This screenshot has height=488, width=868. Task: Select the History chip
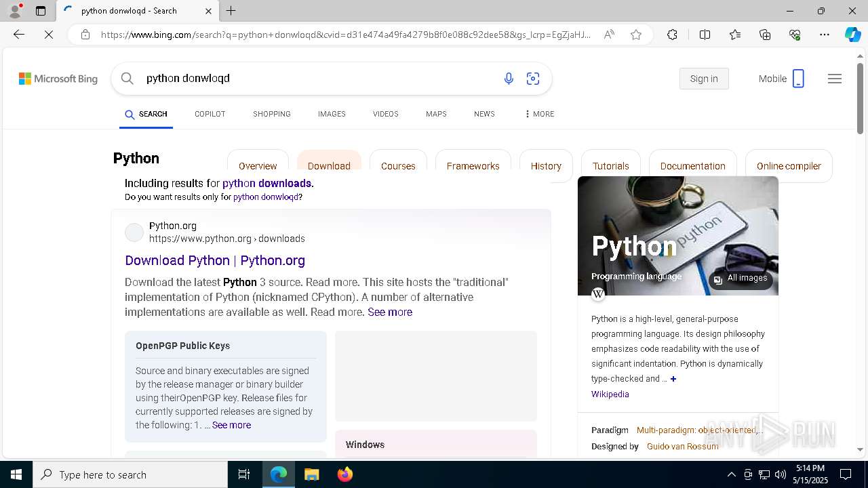click(546, 165)
